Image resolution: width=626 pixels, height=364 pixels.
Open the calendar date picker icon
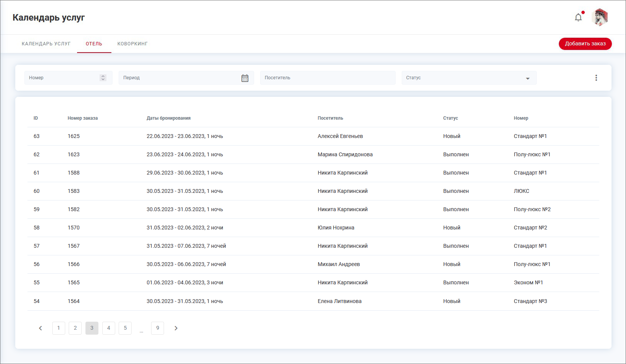[245, 78]
